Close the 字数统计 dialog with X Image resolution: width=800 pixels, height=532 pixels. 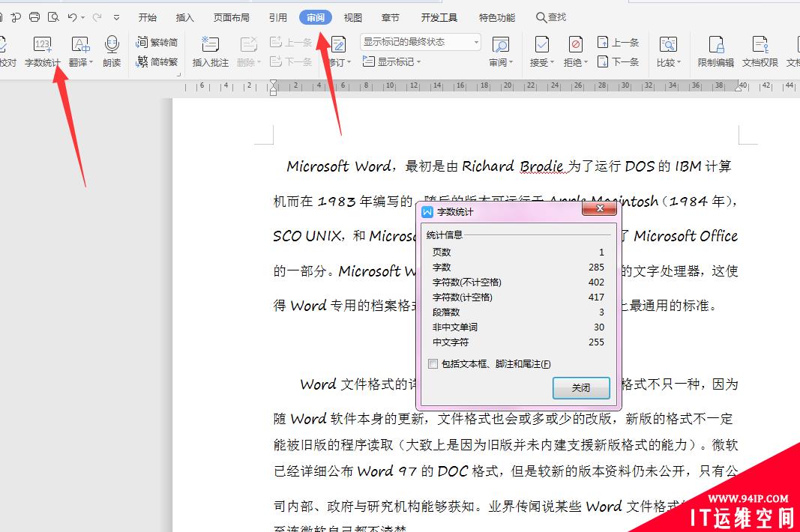[x=600, y=208]
